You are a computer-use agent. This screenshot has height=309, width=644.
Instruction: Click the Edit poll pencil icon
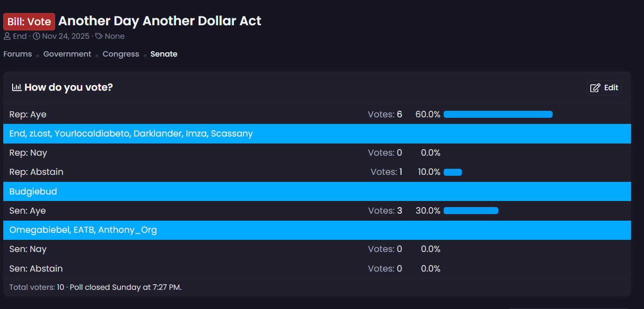point(595,88)
